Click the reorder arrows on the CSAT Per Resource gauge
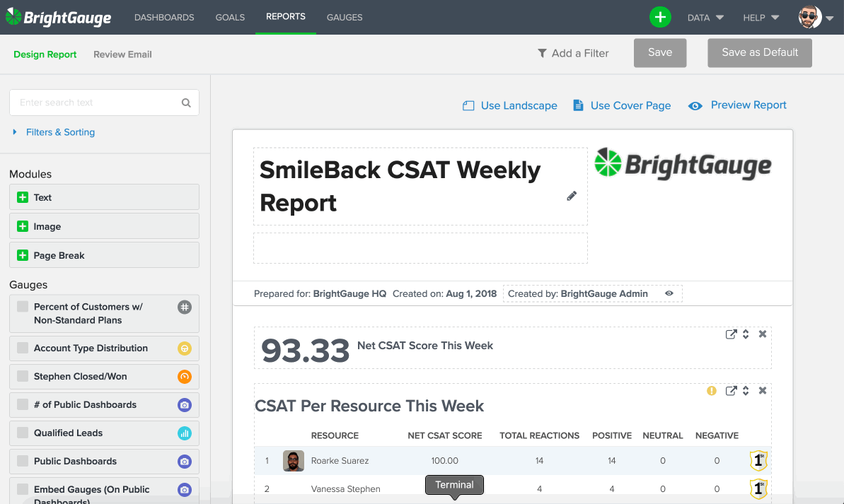Image resolution: width=844 pixels, height=504 pixels. (746, 390)
